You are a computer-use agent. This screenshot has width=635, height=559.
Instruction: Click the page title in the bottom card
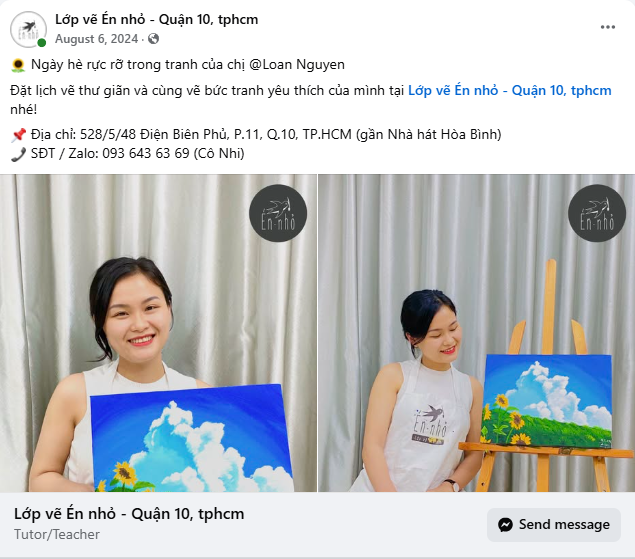[x=129, y=514]
